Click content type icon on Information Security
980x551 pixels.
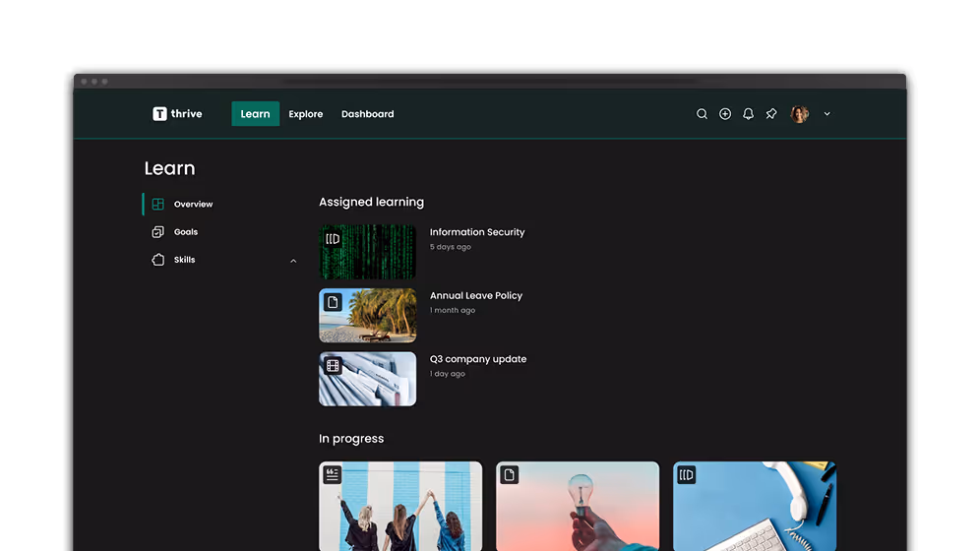pos(333,239)
